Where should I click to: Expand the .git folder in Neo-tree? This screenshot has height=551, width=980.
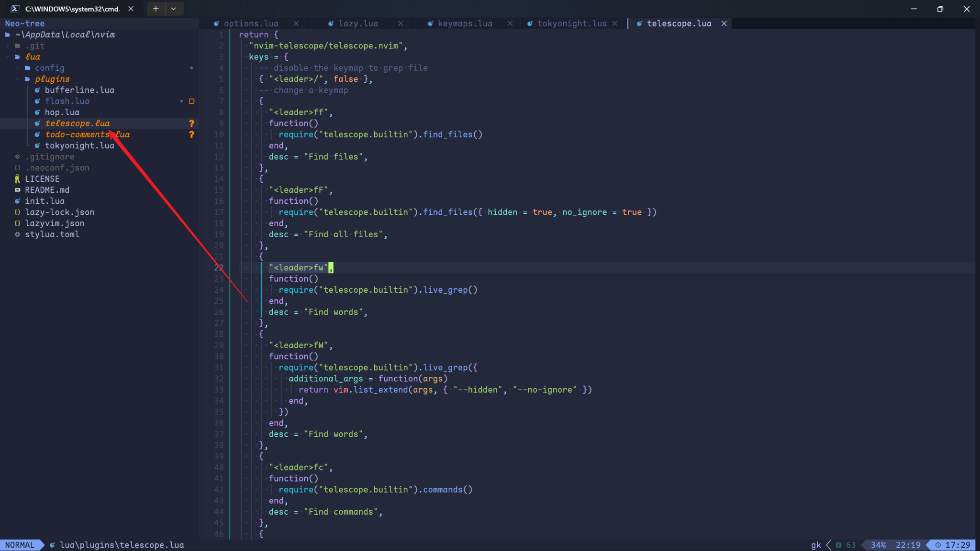coord(7,45)
